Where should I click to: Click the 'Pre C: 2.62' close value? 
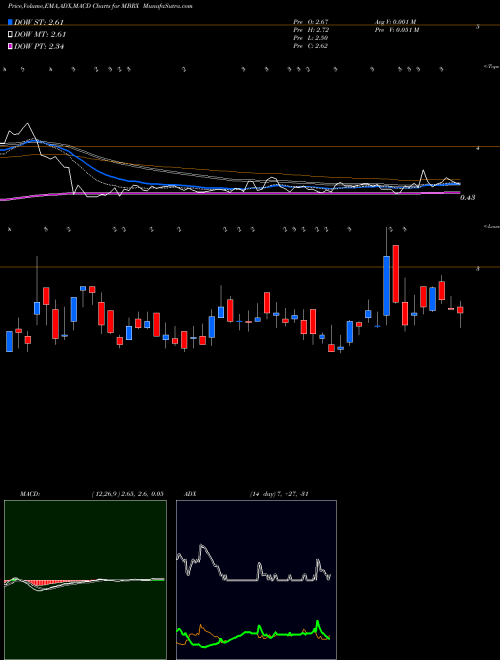click(311, 46)
